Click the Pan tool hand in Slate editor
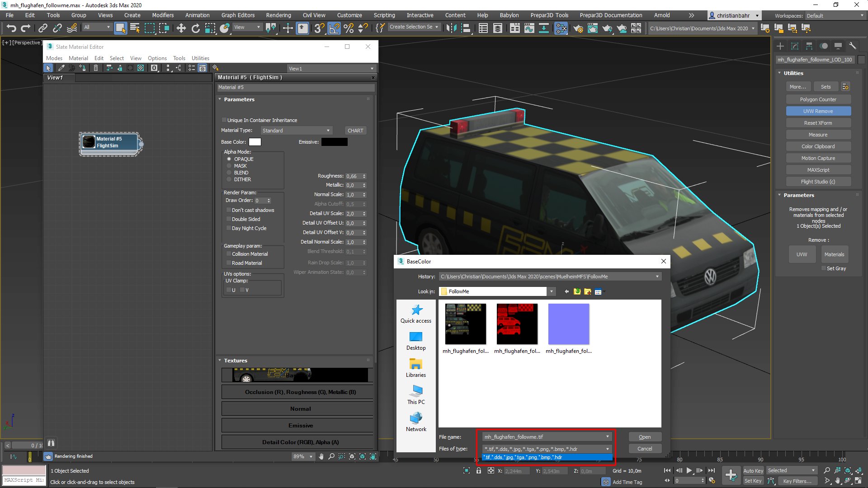This screenshot has height=488, width=868. pyautogui.click(x=321, y=456)
